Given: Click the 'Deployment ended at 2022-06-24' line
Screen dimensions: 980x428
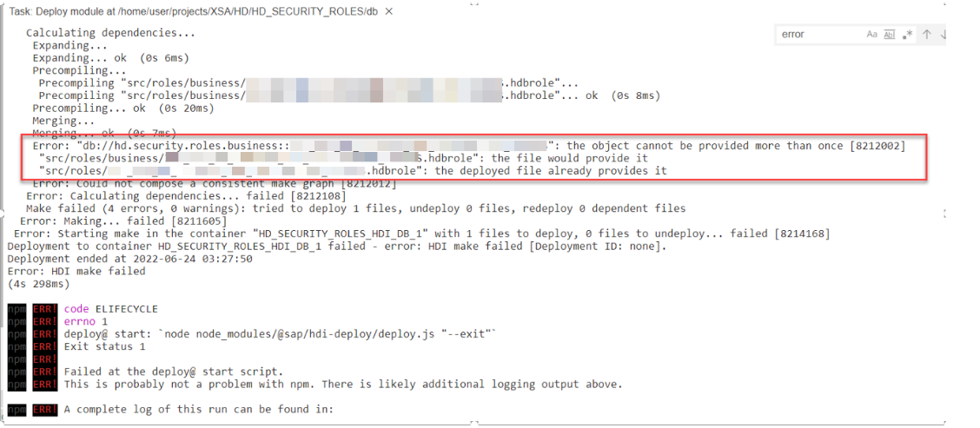Looking at the screenshot, I should (x=130, y=259).
